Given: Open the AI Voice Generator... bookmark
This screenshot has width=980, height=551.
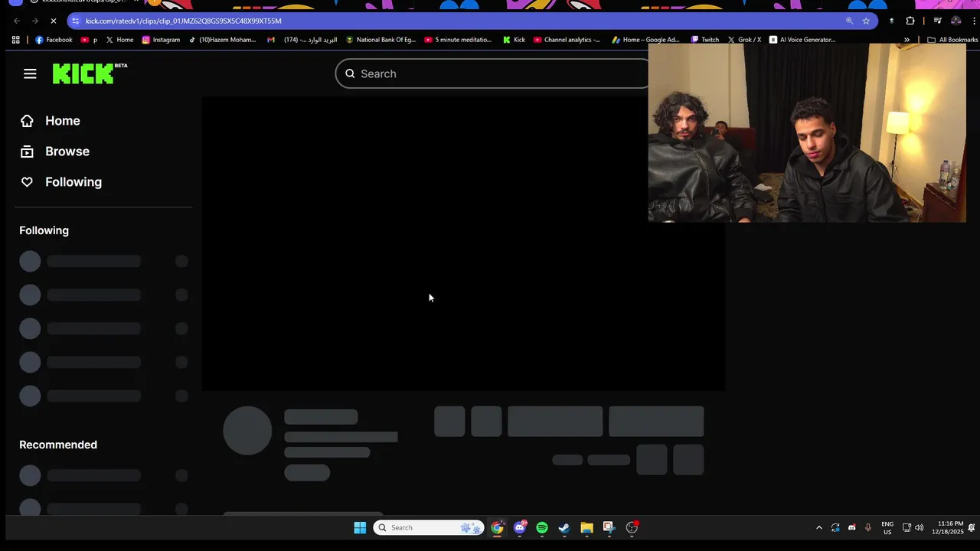Looking at the screenshot, I should (x=802, y=40).
